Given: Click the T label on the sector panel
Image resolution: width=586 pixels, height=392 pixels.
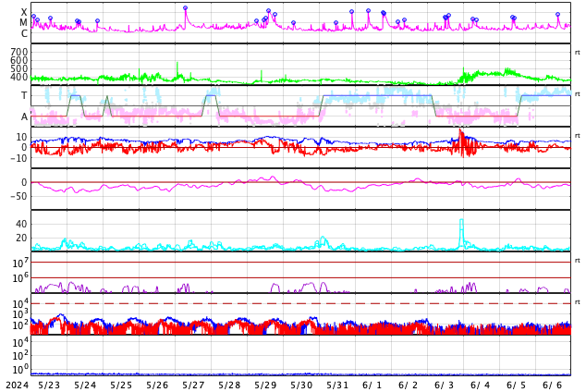Looking at the screenshot, I should point(24,95).
